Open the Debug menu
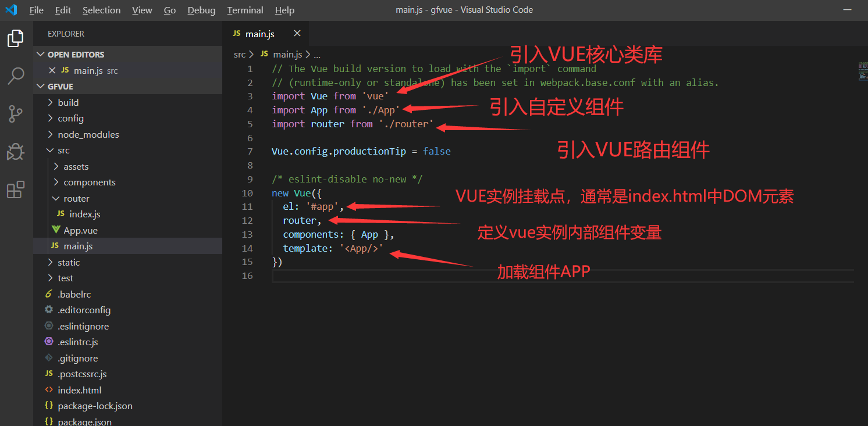This screenshot has width=868, height=426. (x=201, y=10)
